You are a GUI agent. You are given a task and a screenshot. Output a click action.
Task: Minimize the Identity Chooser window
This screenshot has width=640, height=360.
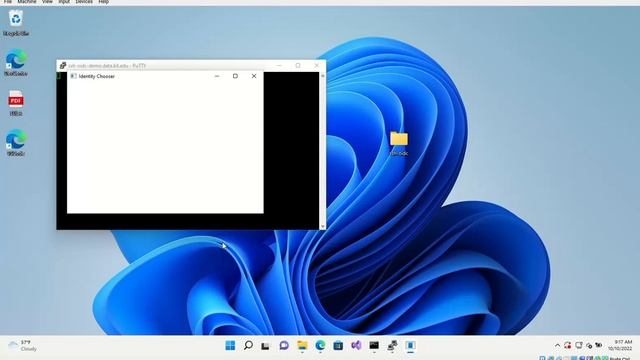(x=217, y=76)
